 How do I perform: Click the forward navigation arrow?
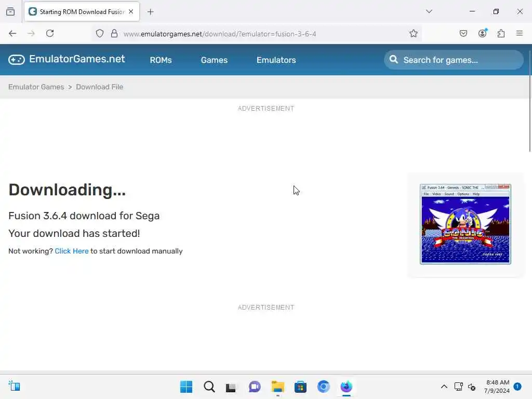click(x=31, y=33)
